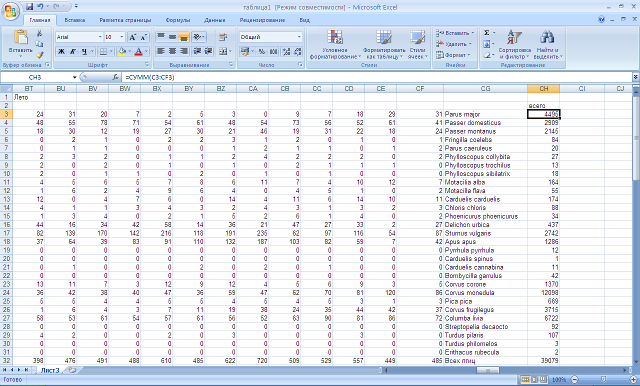Save the workbook from the quick access toolbar
The height and width of the screenshot is (386, 640).
click(29, 7)
